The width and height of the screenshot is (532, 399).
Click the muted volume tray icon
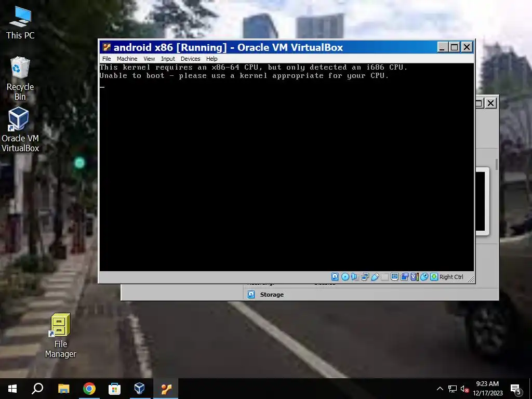point(464,389)
